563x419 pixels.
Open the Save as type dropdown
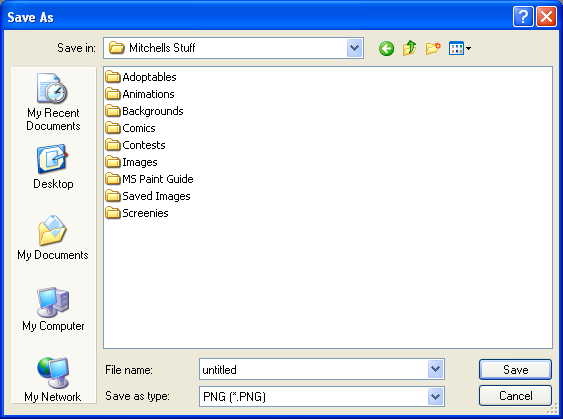tap(435, 396)
